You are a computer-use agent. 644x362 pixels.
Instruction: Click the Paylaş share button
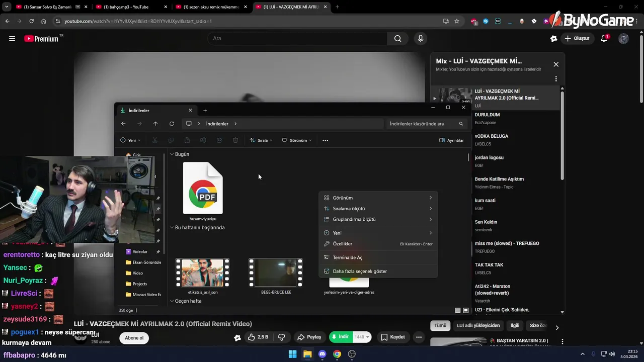pos(309,337)
